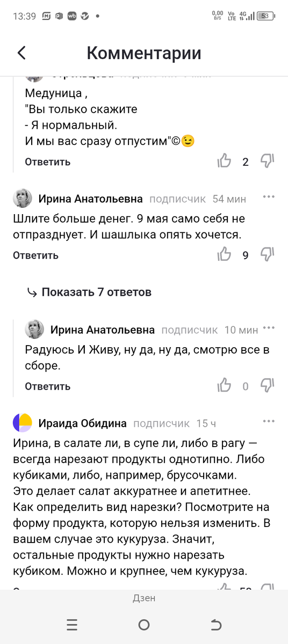Open more options for Ираида Обидина comment
The width and height of the screenshot is (288, 644).
[269, 421]
